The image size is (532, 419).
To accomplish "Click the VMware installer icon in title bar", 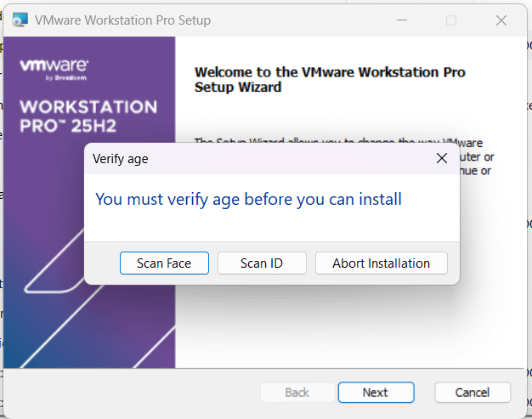I will 20,20.
